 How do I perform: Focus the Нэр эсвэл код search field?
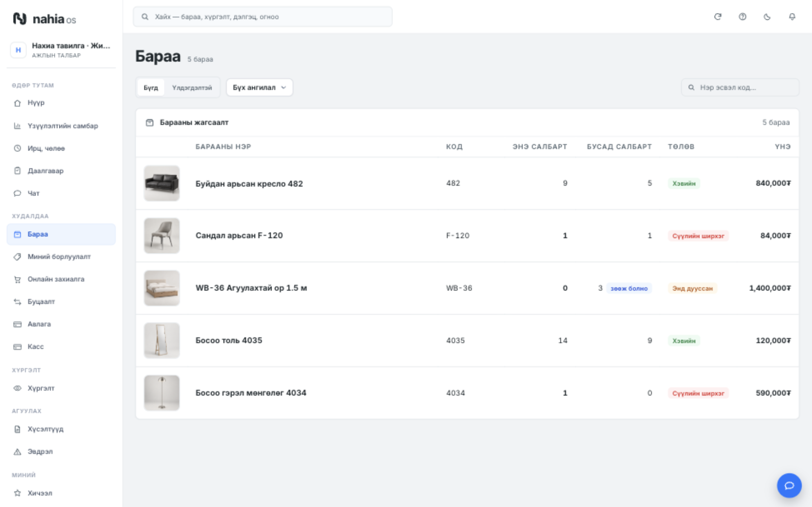(x=740, y=88)
